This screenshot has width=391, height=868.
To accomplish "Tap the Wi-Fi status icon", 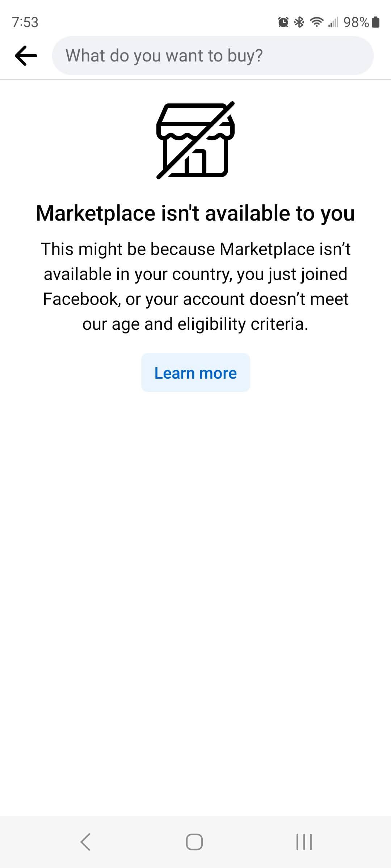I will click(317, 22).
